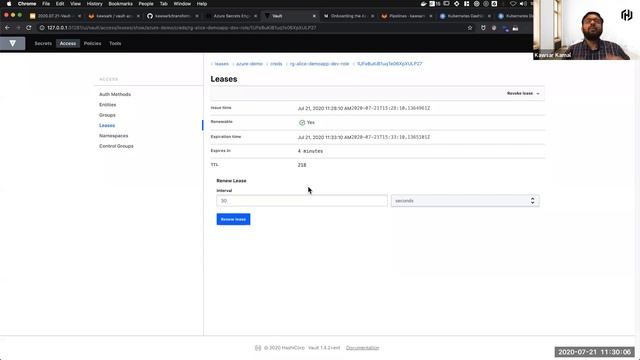640x360 pixels.
Task: Open Namespaces in the Access sidebar
Action: coord(113,136)
